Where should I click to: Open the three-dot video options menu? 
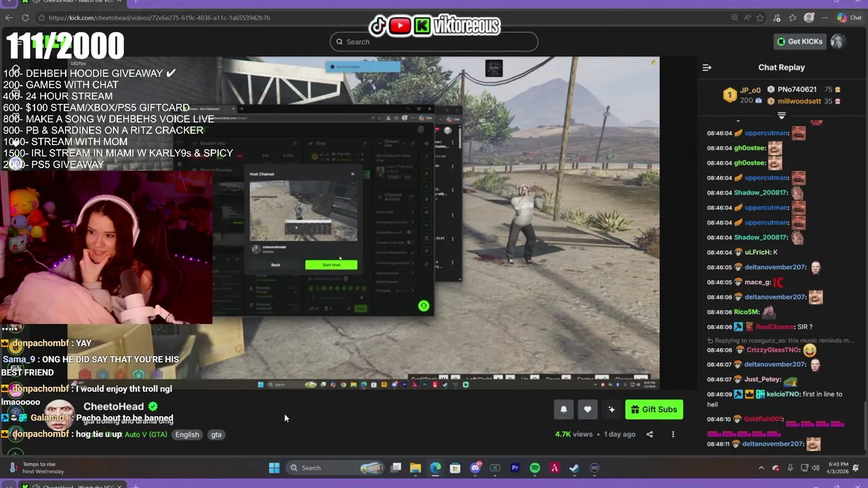click(x=673, y=434)
